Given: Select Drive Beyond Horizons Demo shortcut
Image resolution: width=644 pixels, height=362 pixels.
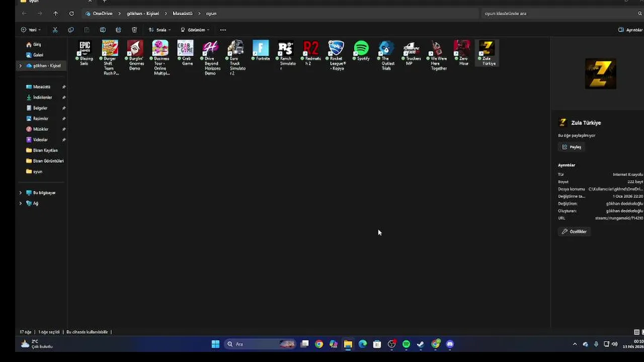Looking at the screenshot, I should pyautogui.click(x=211, y=58).
